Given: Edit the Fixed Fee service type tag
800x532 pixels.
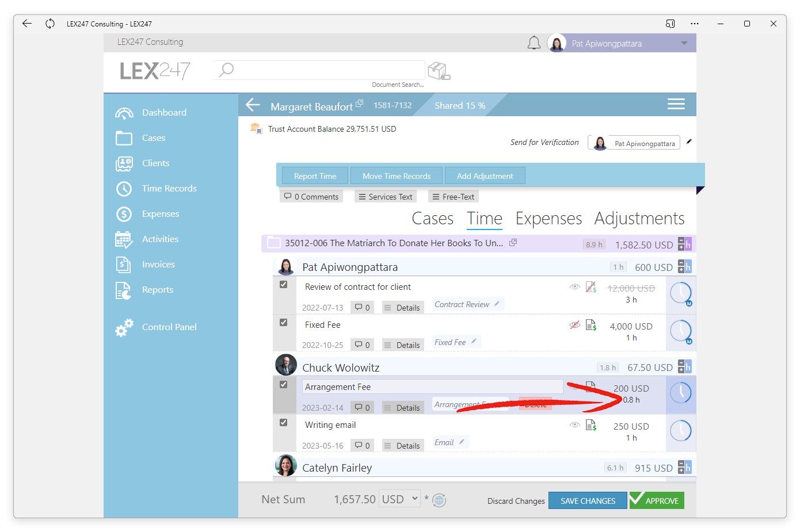Looking at the screenshot, I should (x=474, y=341).
